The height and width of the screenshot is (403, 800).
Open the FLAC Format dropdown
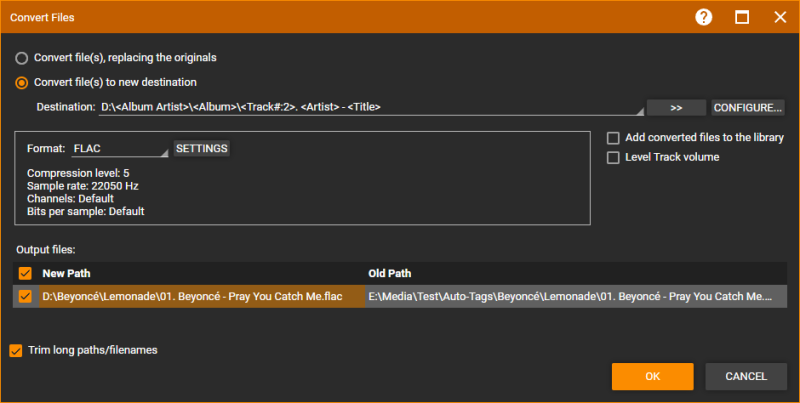[x=120, y=149]
